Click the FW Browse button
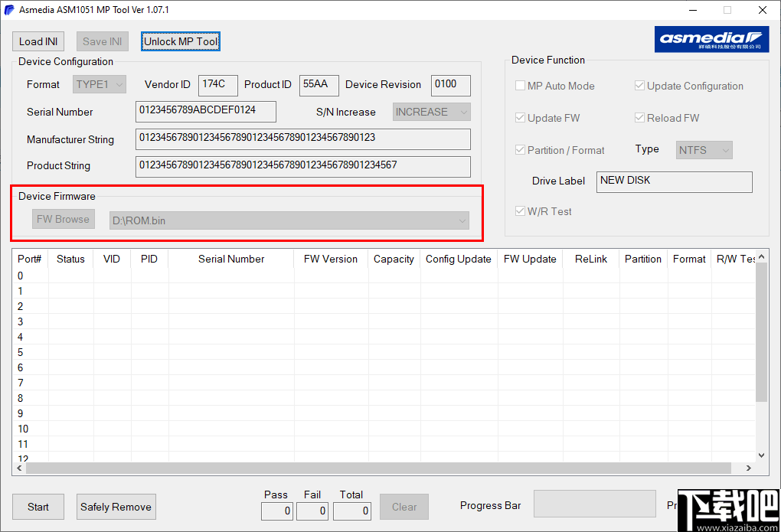This screenshot has height=532, width=781. (x=63, y=219)
